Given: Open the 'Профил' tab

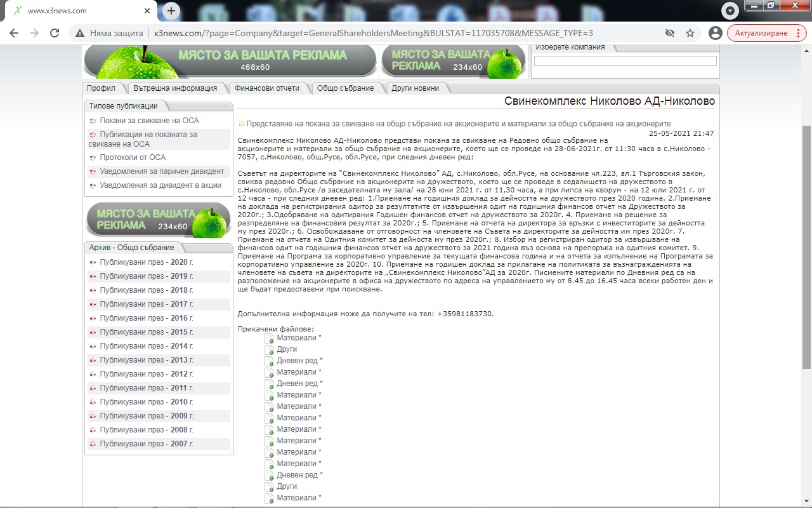Looking at the screenshot, I should tap(101, 88).
